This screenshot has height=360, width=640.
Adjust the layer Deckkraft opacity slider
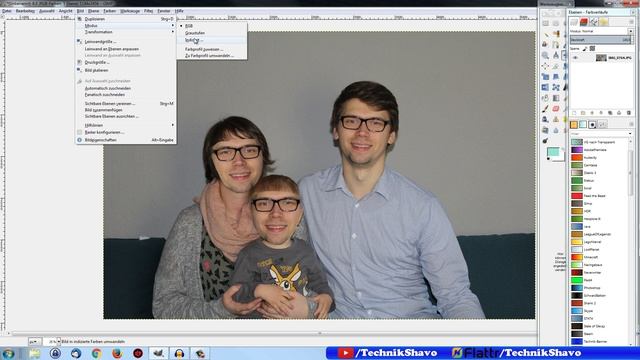point(601,40)
